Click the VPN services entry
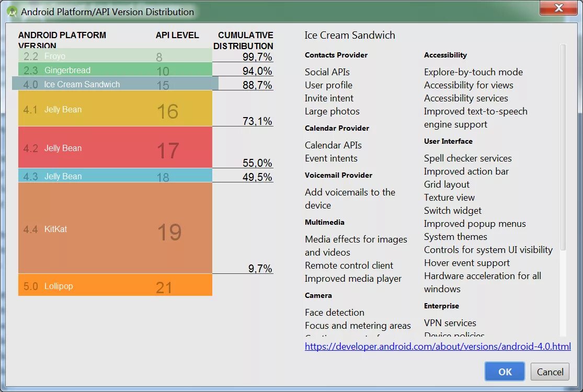This screenshot has width=583, height=392. [x=450, y=323]
